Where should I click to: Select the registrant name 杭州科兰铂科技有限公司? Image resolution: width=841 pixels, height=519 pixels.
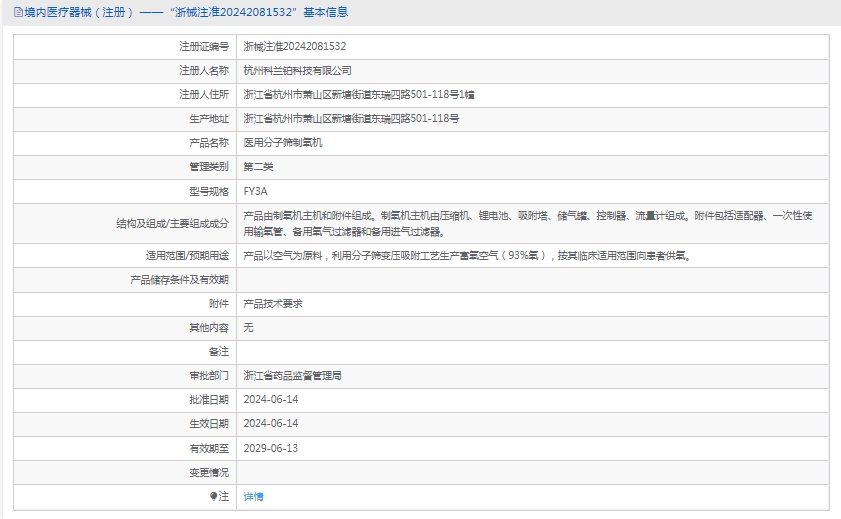[298, 71]
